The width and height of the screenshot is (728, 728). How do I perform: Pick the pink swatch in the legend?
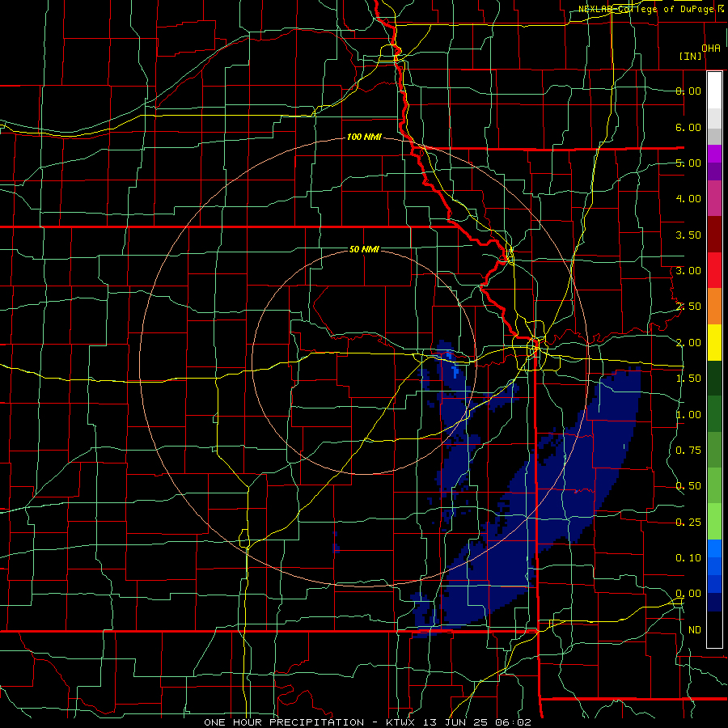pyautogui.click(x=714, y=198)
